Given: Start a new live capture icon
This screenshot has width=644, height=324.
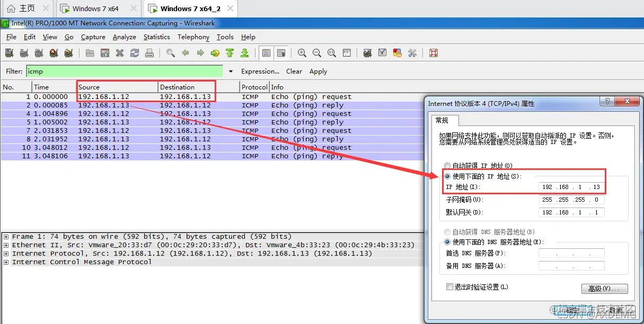Looking at the screenshot, I should pos(39,53).
